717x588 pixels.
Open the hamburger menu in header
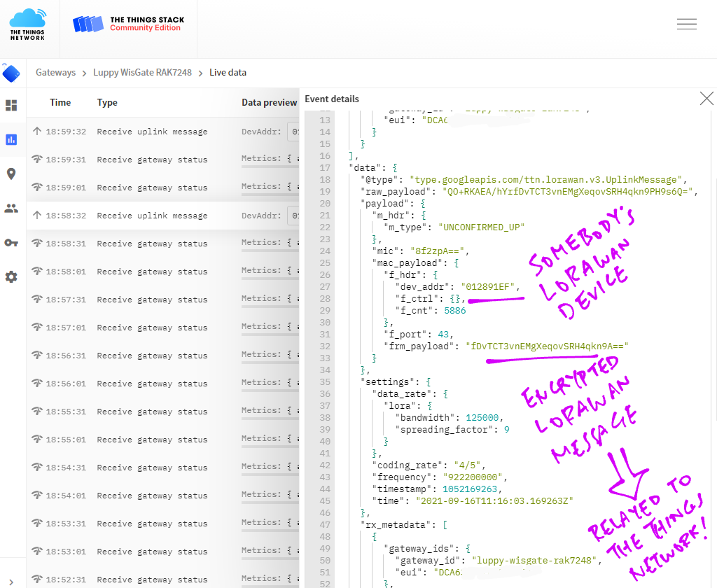[686, 24]
